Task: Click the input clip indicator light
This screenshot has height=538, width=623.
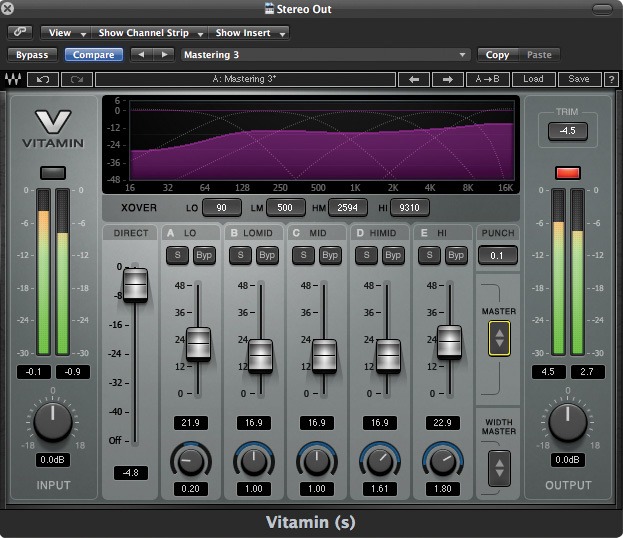Action: tap(53, 172)
